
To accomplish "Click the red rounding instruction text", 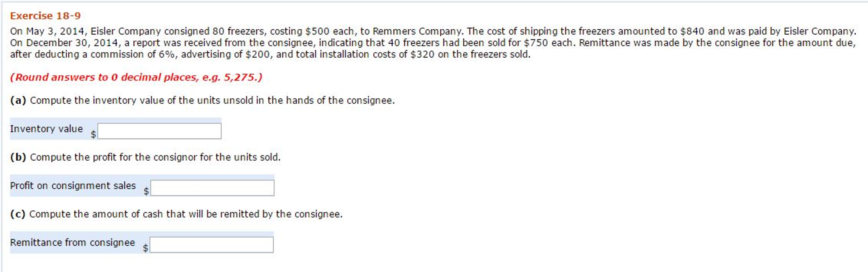I will click(136, 77).
